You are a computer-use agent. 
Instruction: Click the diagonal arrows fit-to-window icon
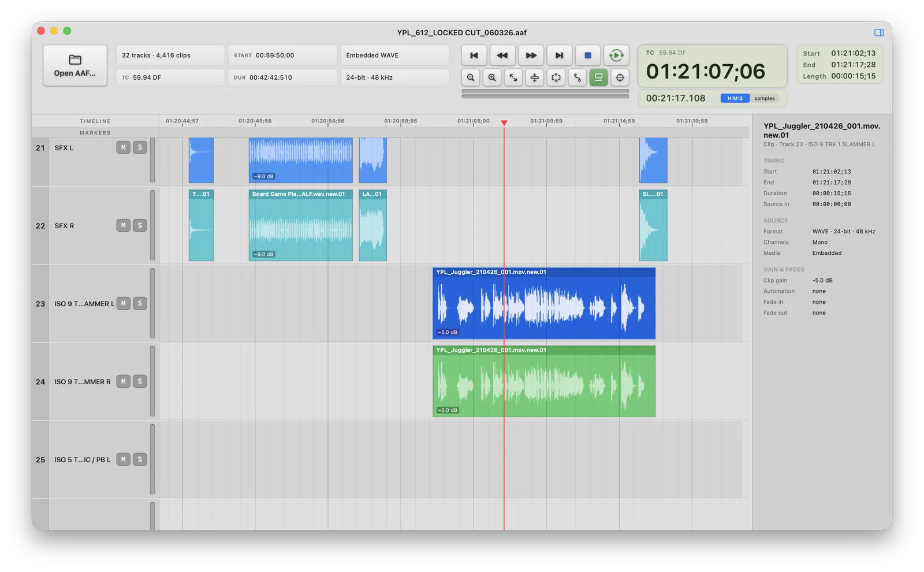[x=513, y=77]
